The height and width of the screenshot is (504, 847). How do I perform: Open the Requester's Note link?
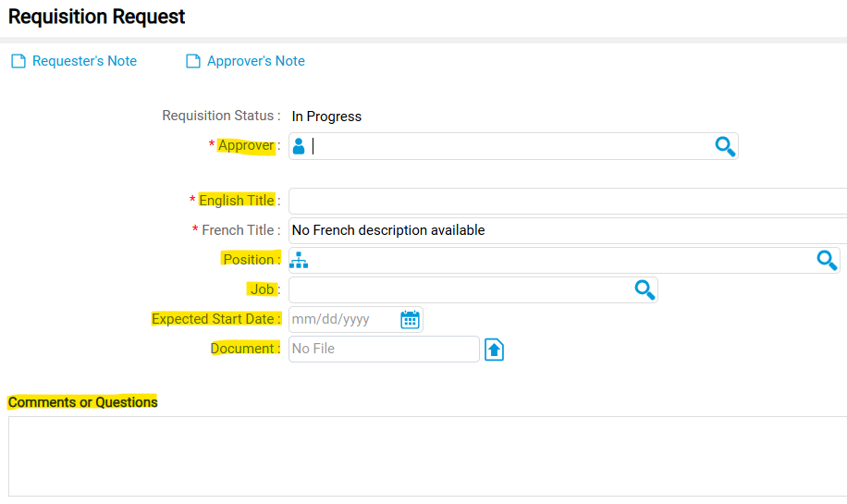click(84, 61)
